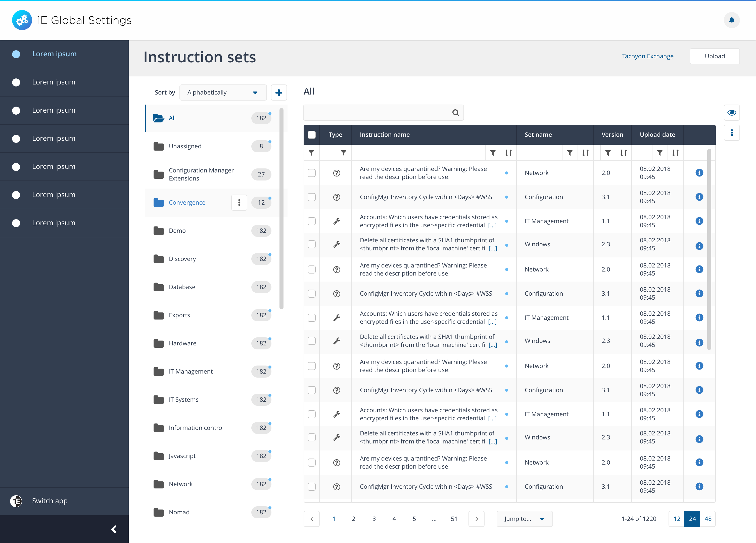Open the notifications bell

point(731,20)
